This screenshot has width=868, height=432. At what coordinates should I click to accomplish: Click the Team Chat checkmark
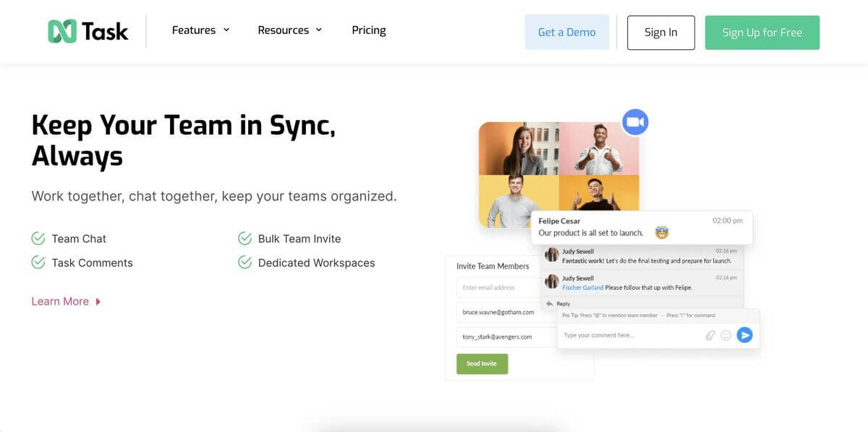pyautogui.click(x=38, y=239)
